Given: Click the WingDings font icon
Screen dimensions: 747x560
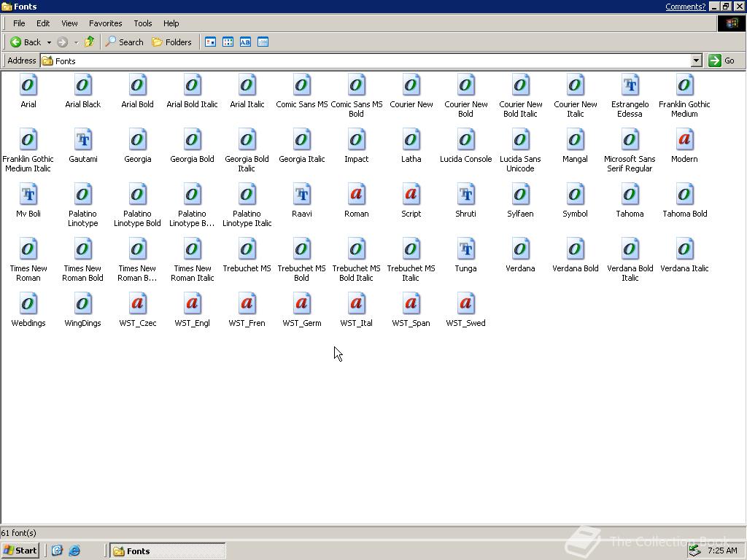Looking at the screenshot, I should [x=83, y=305].
